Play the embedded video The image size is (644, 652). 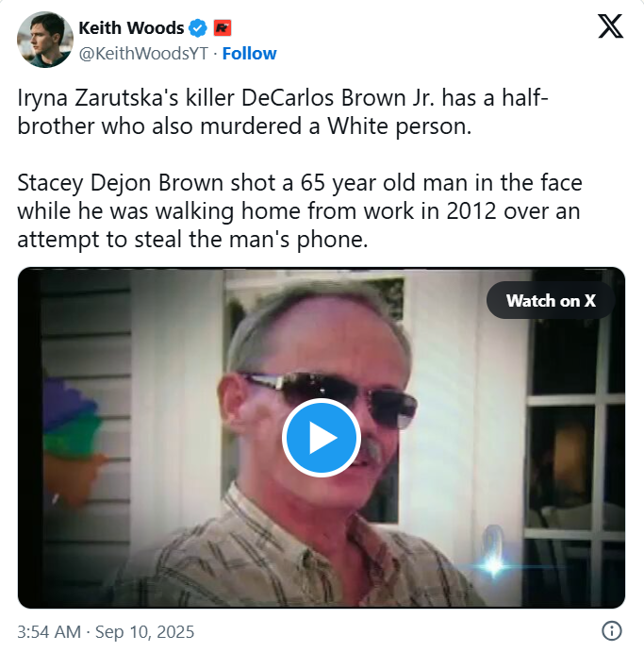click(x=322, y=438)
